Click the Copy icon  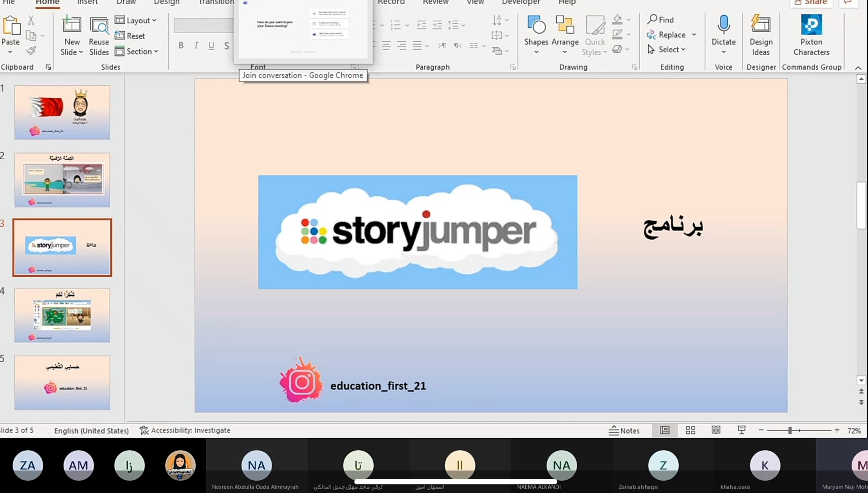click(x=31, y=36)
